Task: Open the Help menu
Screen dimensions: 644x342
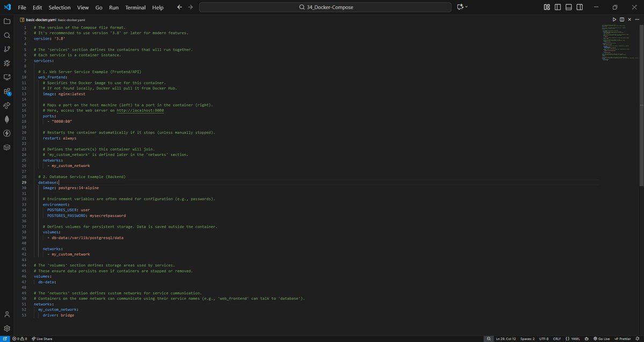Action: [158, 8]
